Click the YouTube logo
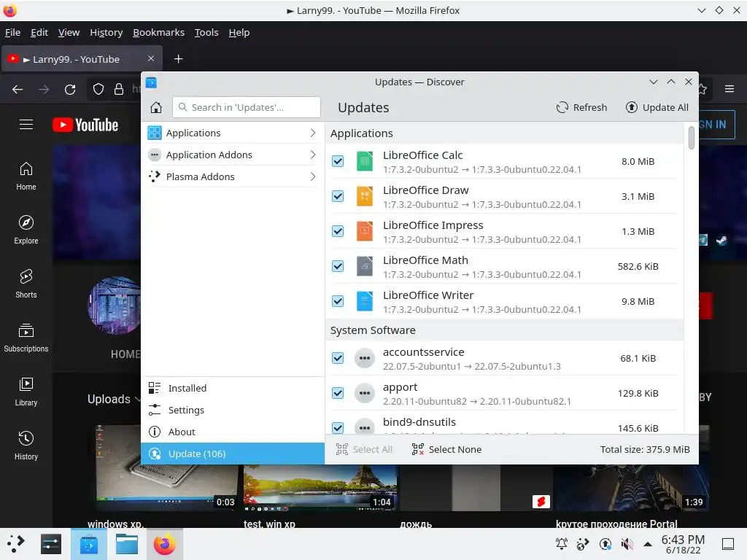The image size is (747, 560). [x=85, y=125]
